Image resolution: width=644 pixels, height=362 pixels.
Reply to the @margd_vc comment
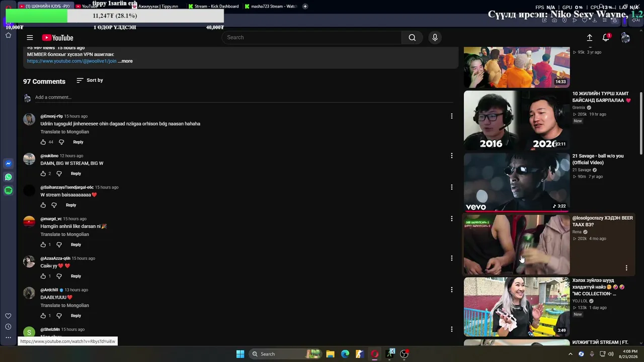(76, 245)
